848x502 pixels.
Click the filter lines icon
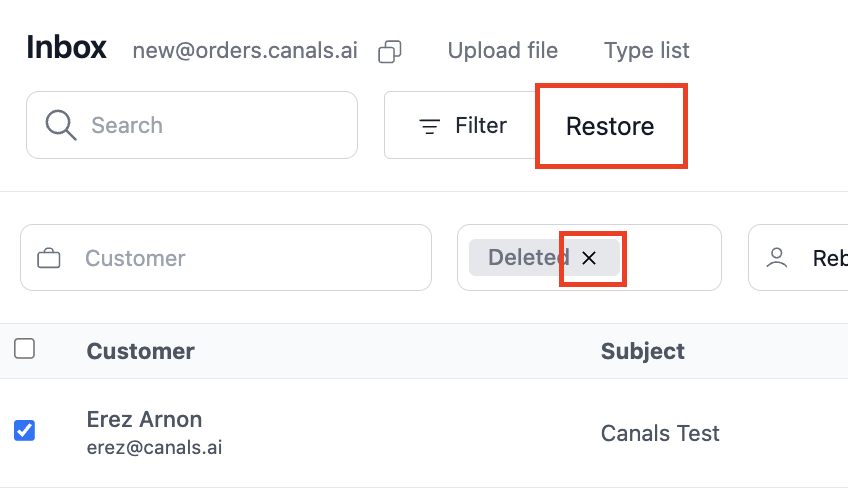click(429, 126)
